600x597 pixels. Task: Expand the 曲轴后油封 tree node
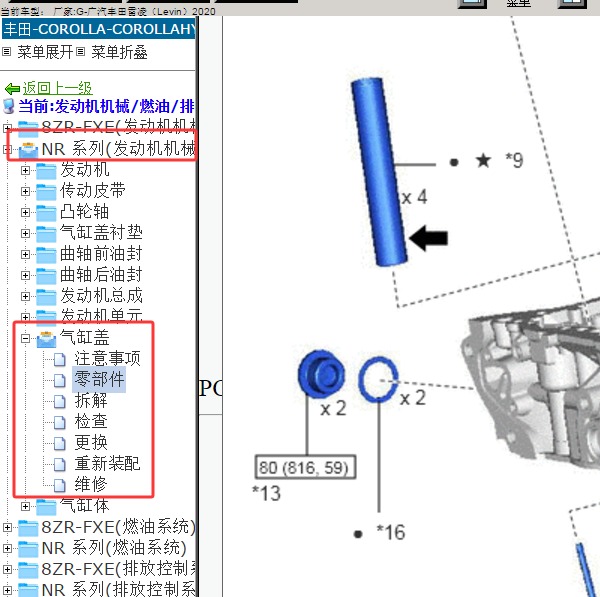(25, 276)
